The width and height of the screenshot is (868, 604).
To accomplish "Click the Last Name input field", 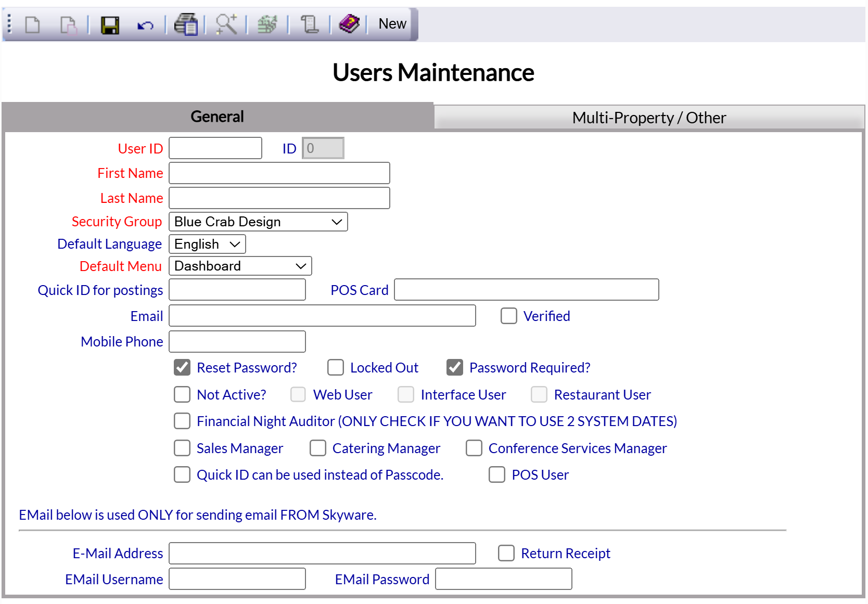I will (279, 198).
